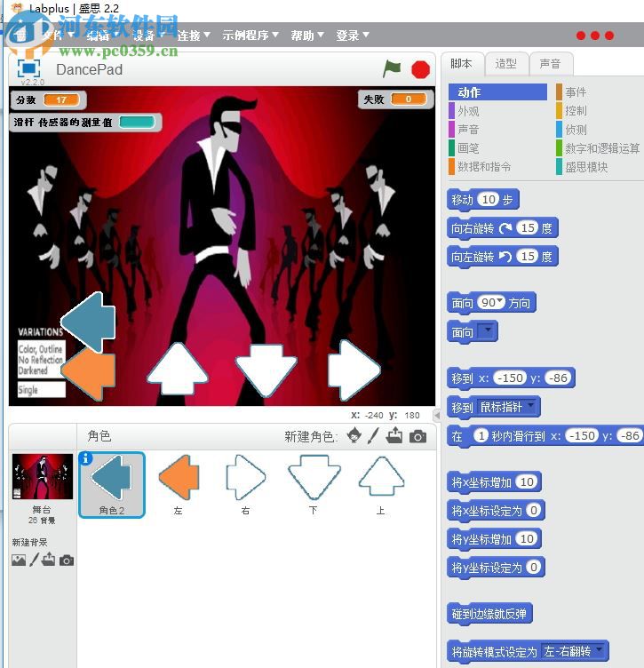Open the 脚本 scripts tab
This screenshot has height=668, width=644.
pyautogui.click(x=461, y=64)
